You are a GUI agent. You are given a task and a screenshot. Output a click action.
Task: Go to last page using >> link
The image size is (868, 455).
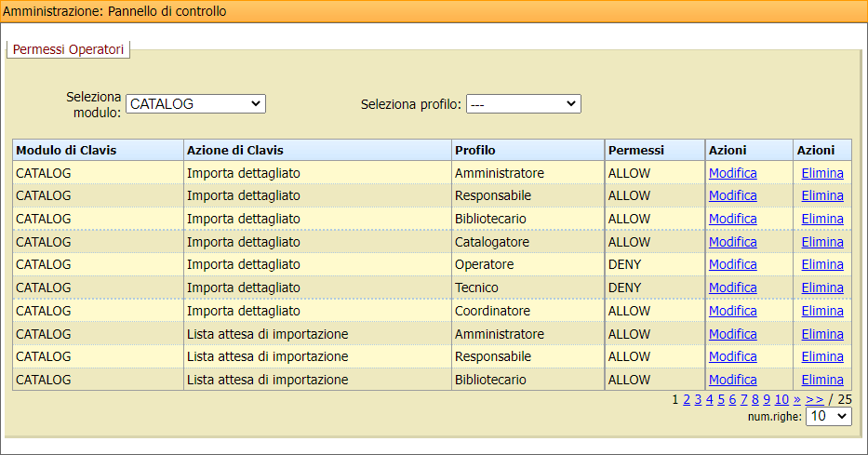[814, 399]
